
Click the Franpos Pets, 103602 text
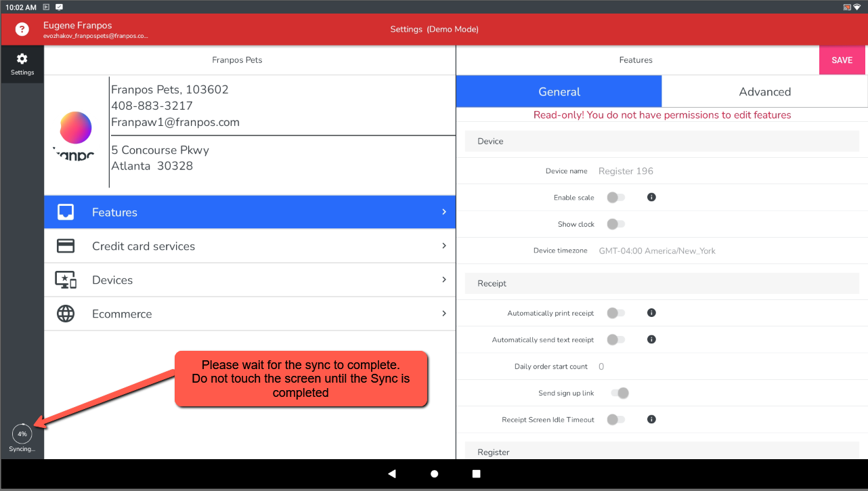(170, 89)
